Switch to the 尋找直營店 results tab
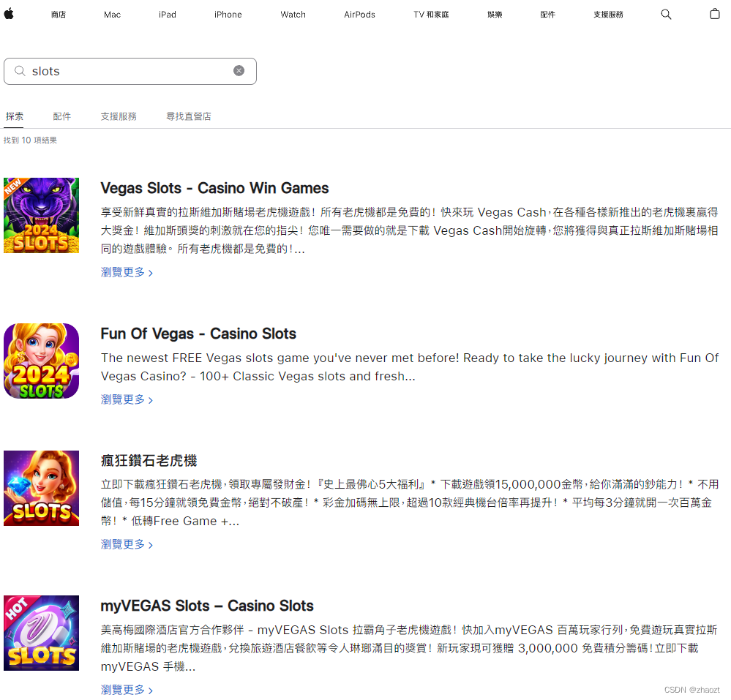This screenshot has width=731, height=700. point(189,116)
